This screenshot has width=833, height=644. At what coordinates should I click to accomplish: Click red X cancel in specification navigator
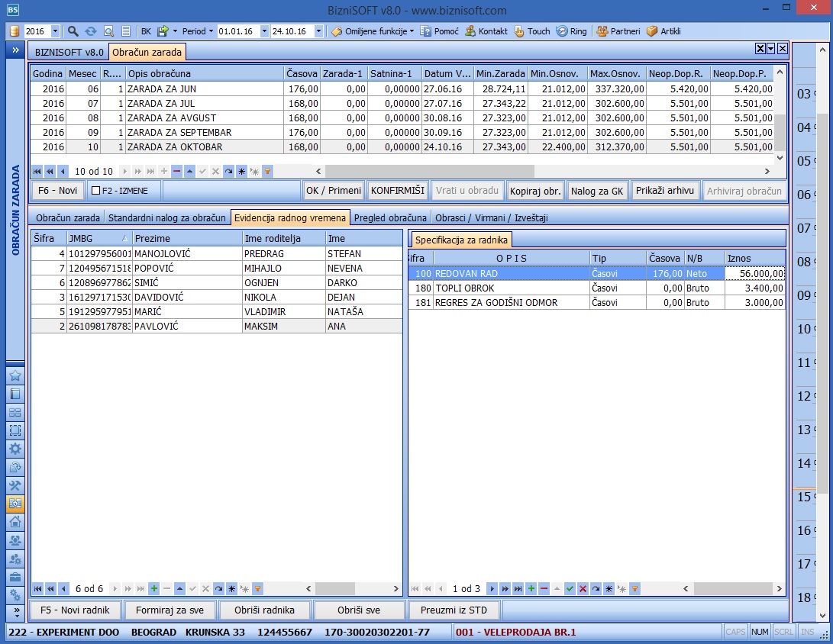[583, 588]
